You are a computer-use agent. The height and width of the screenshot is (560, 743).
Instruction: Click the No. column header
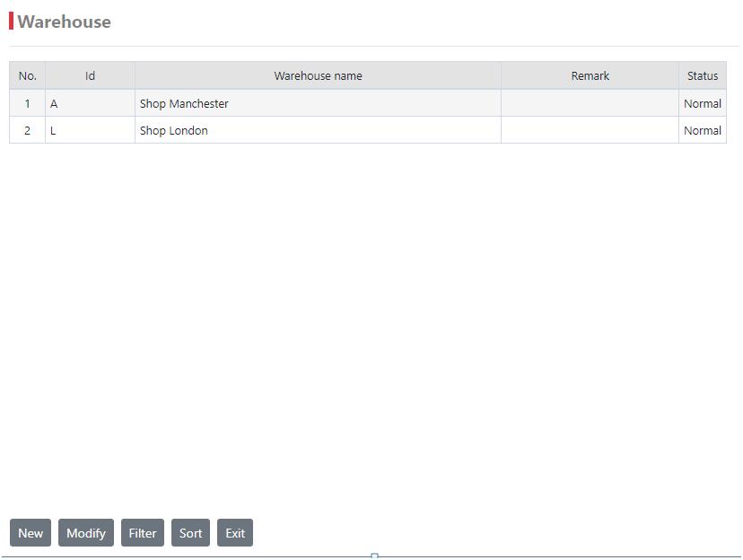(x=28, y=75)
